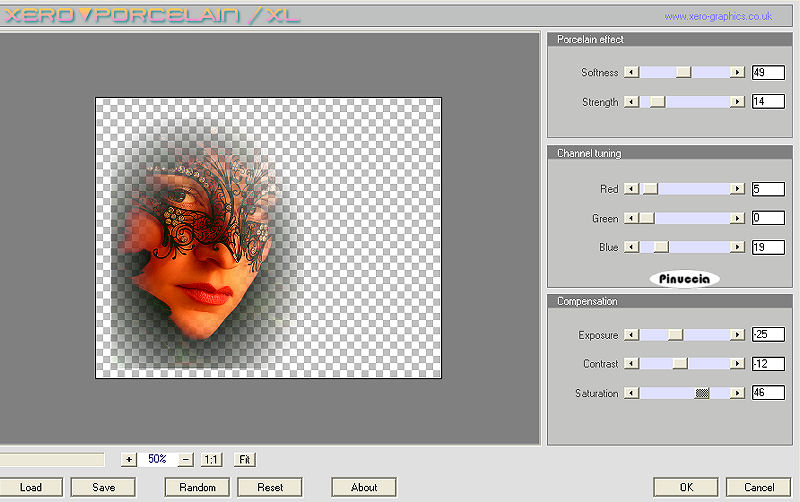The width and height of the screenshot is (800, 502).
Task: Increase Exposure with the right arrow
Action: pos(737,335)
